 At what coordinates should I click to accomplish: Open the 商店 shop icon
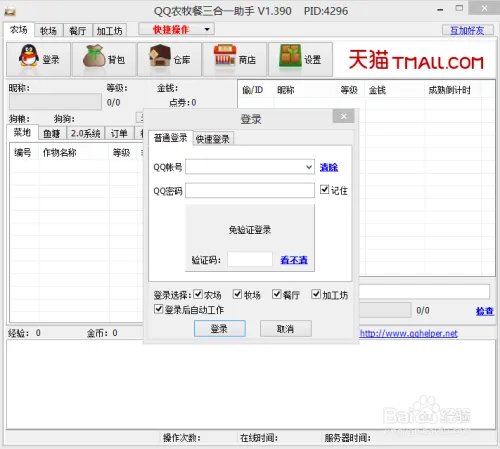coord(235,59)
